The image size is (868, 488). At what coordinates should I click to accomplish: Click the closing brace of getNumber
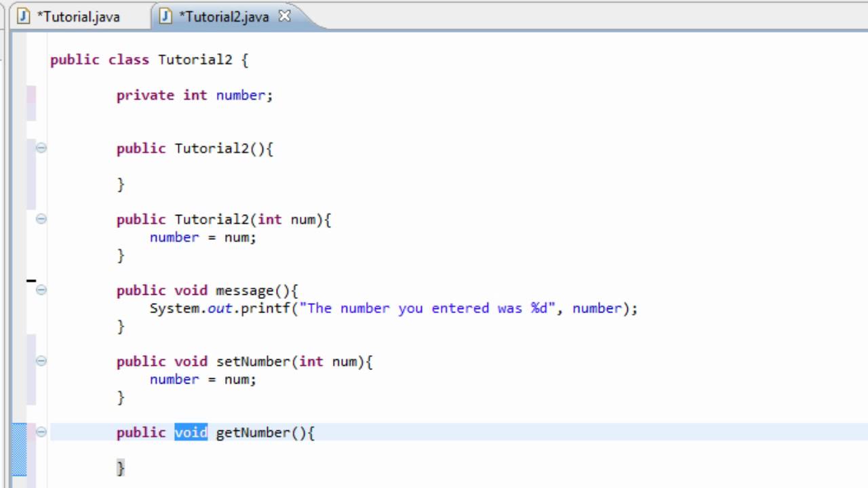click(x=121, y=468)
